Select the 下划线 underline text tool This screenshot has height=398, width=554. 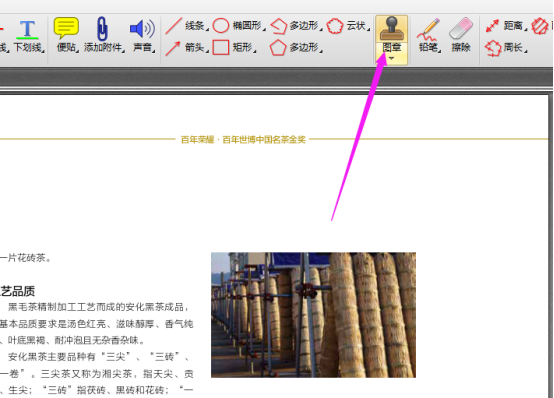[28, 36]
